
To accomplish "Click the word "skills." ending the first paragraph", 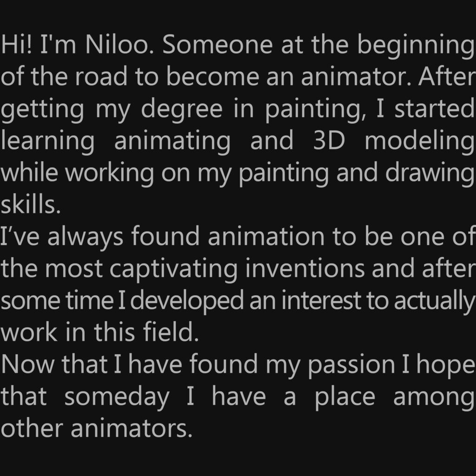I will tap(31, 205).
